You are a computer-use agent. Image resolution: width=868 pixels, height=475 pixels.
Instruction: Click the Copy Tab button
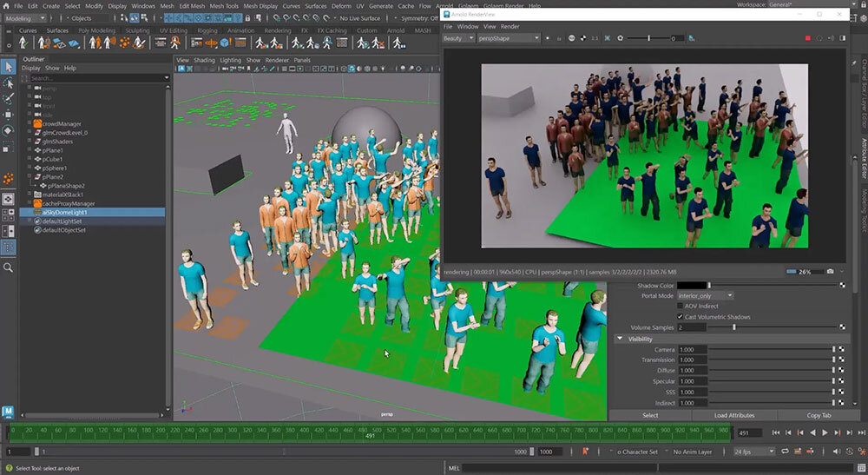[819, 415]
